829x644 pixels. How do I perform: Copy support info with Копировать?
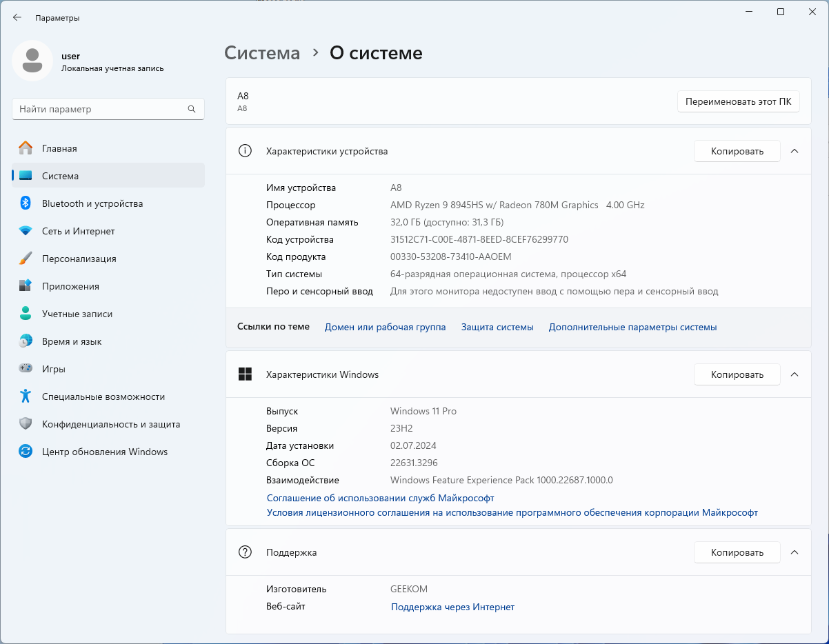click(737, 552)
